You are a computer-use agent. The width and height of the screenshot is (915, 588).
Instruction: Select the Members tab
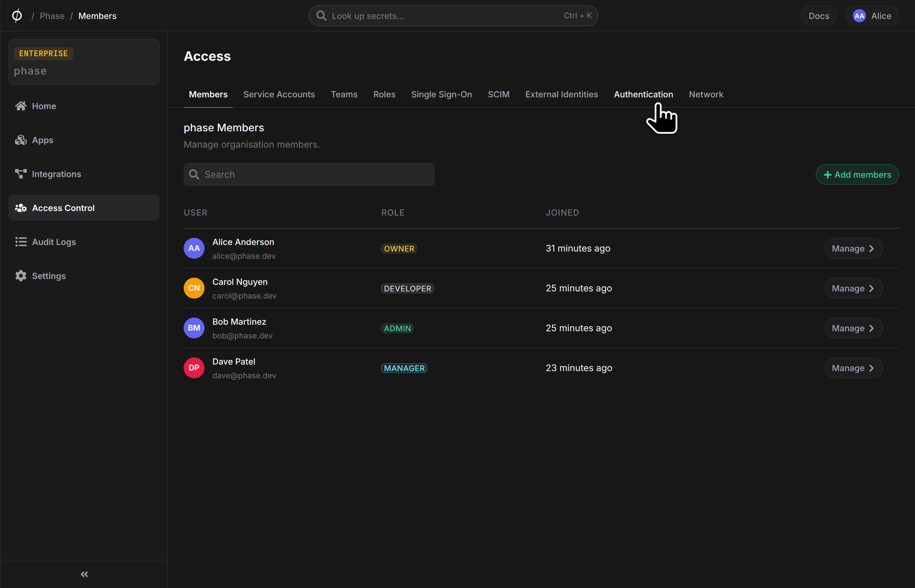point(208,94)
